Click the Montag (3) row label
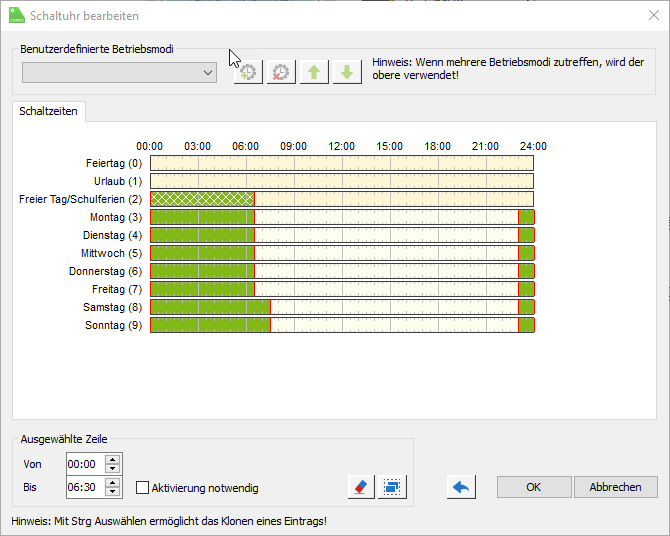The width and height of the screenshot is (670, 536). coord(116,217)
